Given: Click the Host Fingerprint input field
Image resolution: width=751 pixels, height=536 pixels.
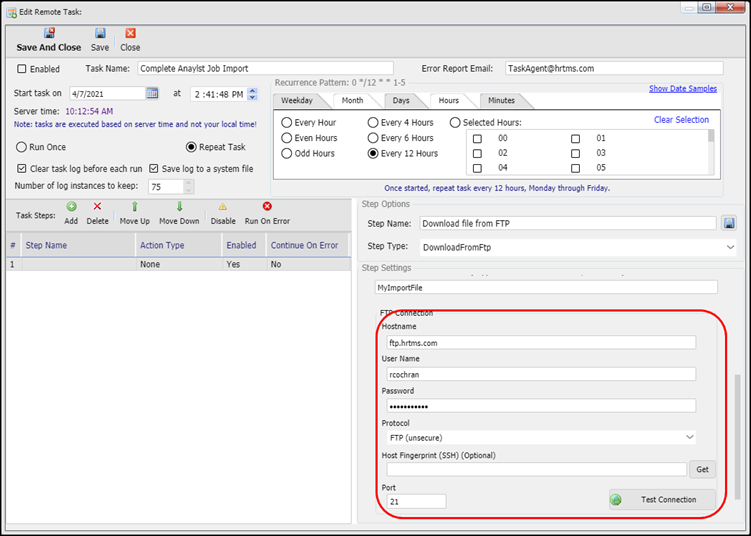Looking at the screenshot, I should click(537, 469).
